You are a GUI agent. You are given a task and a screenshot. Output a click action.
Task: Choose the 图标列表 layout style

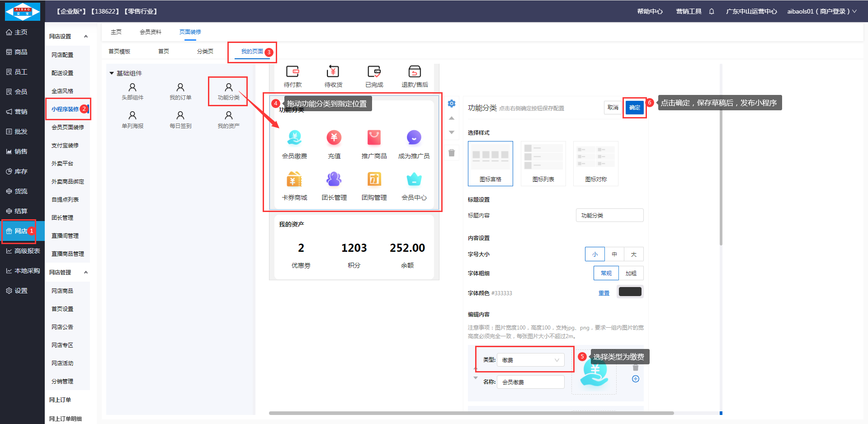click(x=543, y=163)
